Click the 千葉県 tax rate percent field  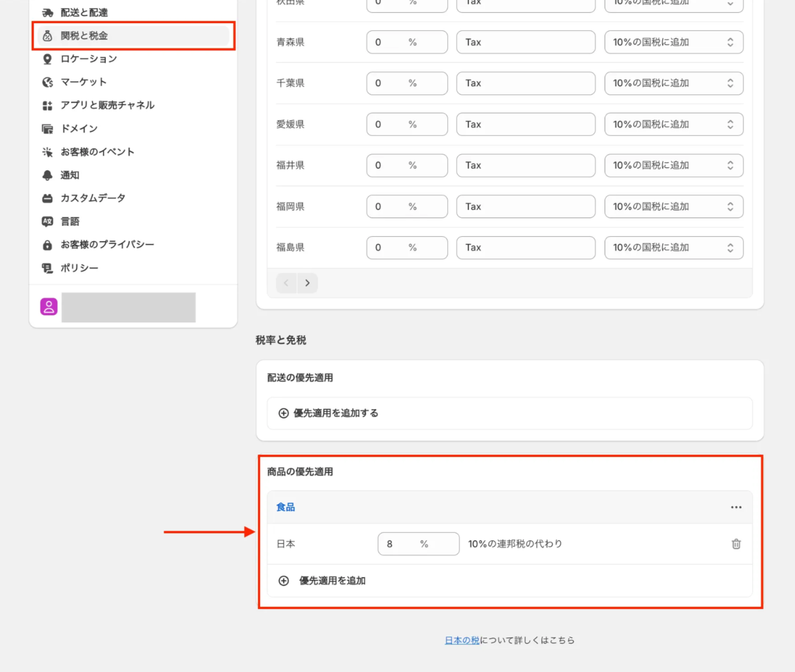click(407, 83)
